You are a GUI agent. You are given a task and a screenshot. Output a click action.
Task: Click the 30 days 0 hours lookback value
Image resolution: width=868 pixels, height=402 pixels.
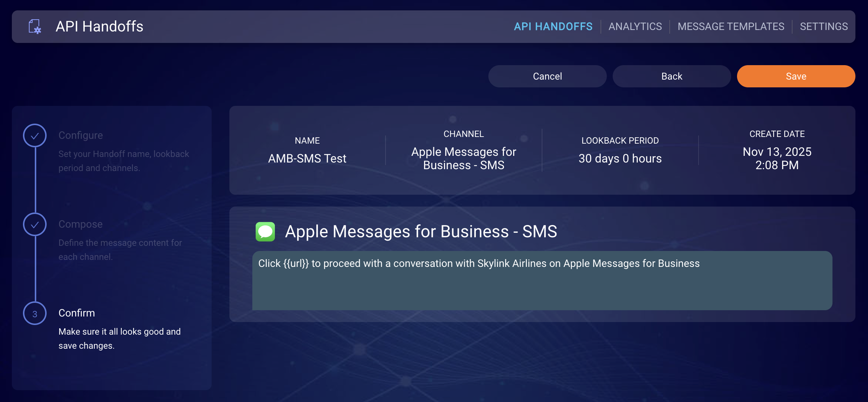point(620,158)
